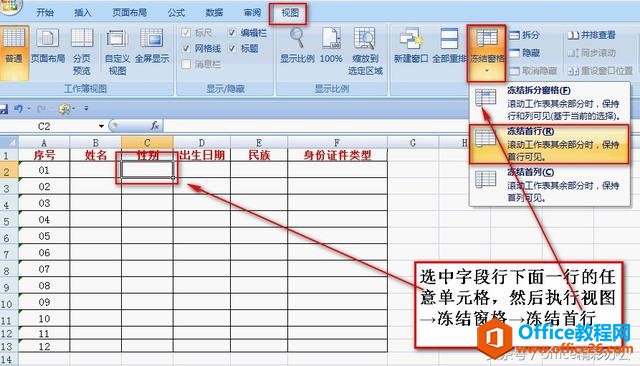Open Customize Quick Access Toolbar dropdown
The width and height of the screenshot is (640, 366).
(86, 109)
